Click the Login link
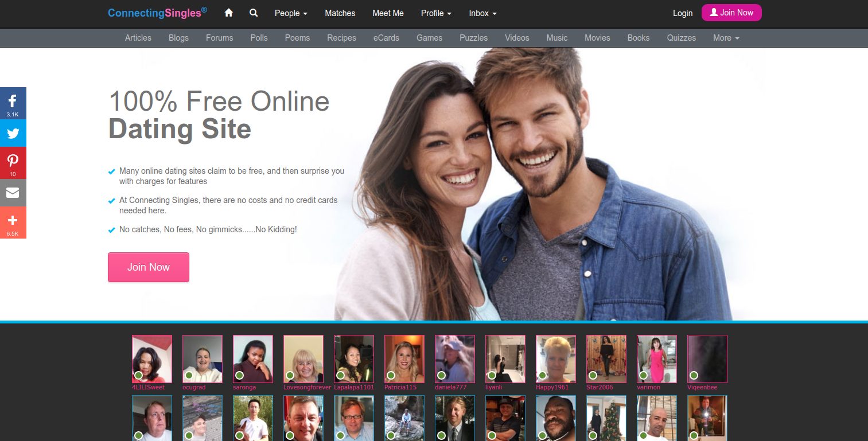This screenshot has height=441, width=868. [x=683, y=13]
